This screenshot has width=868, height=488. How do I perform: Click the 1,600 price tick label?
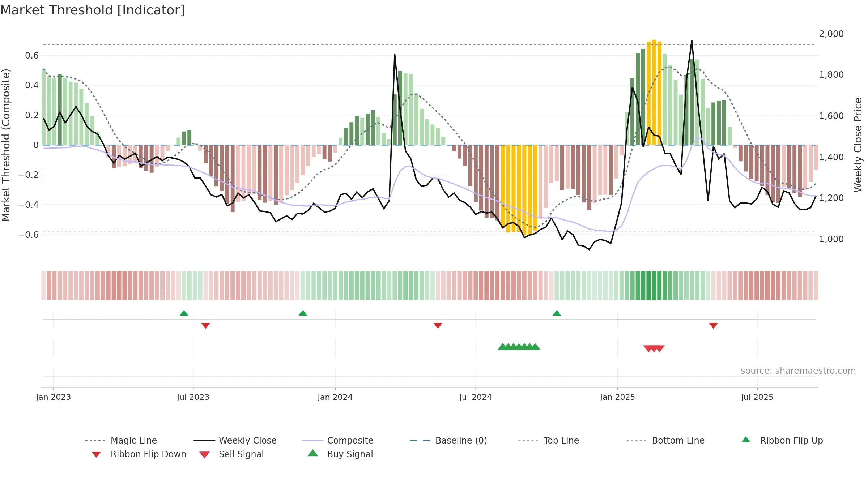pyautogui.click(x=831, y=116)
